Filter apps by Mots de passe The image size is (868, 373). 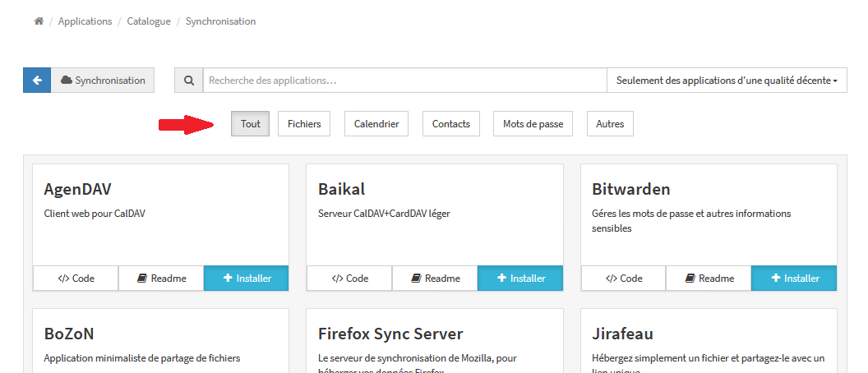point(533,124)
